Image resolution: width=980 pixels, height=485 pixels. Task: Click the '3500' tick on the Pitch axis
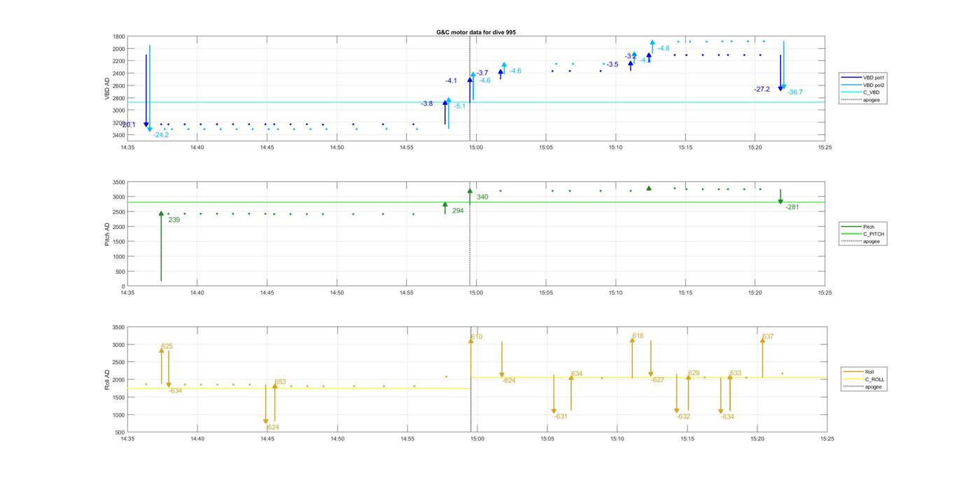(119, 182)
